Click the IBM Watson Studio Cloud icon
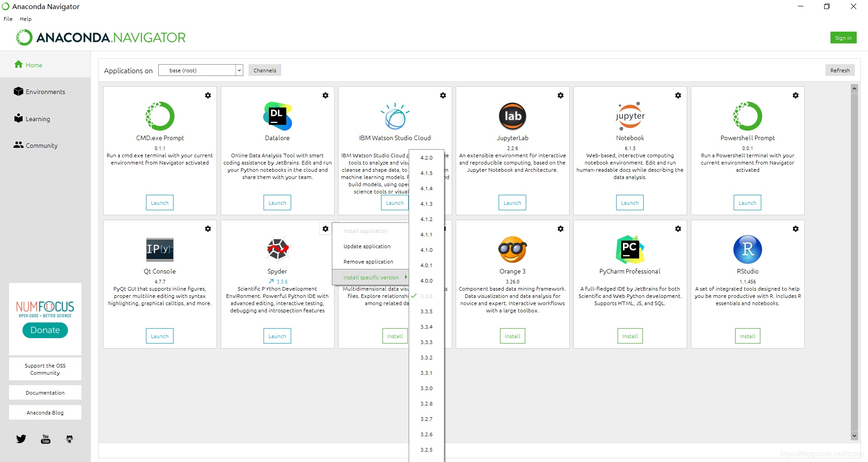 click(x=395, y=116)
